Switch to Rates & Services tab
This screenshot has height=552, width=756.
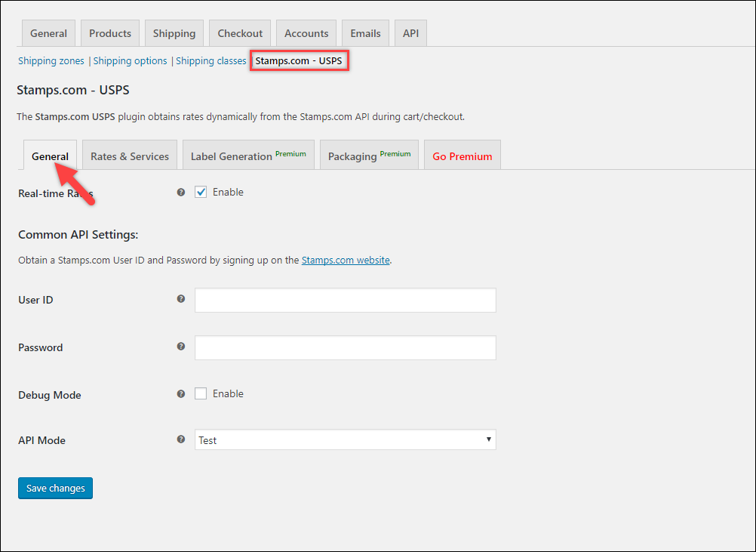130,156
